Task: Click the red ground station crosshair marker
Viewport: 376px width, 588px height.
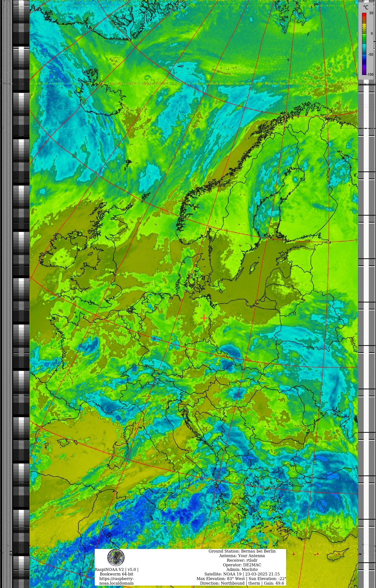Action: point(204,318)
